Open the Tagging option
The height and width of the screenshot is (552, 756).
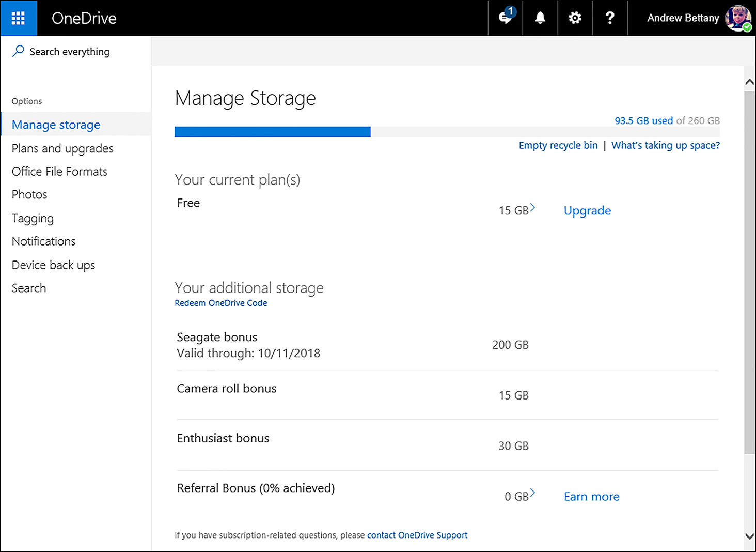[x=33, y=218]
